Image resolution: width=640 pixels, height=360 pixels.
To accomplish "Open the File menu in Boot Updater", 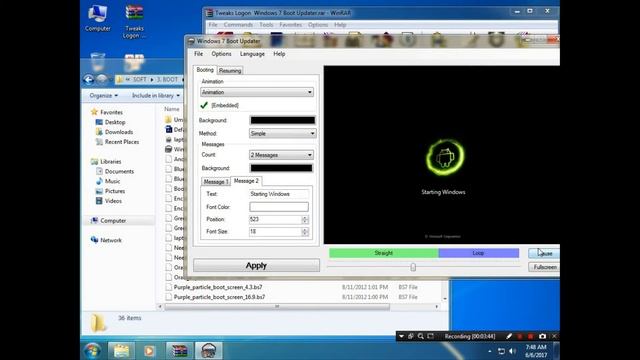I will click(x=198, y=54).
